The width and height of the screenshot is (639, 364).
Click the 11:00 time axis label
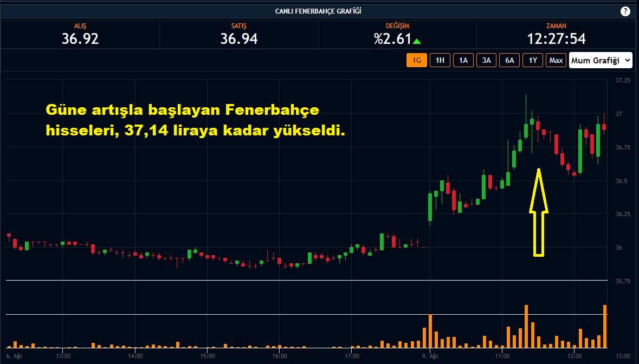click(502, 356)
